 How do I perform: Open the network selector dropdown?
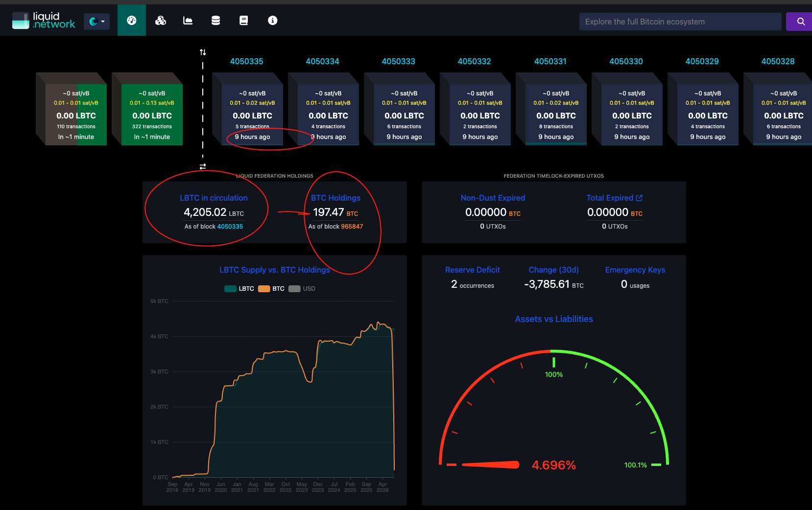tap(96, 22)
